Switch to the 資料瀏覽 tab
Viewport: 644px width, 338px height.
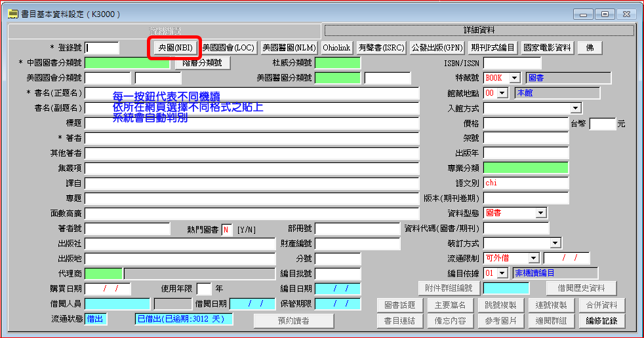click(165, 31)
